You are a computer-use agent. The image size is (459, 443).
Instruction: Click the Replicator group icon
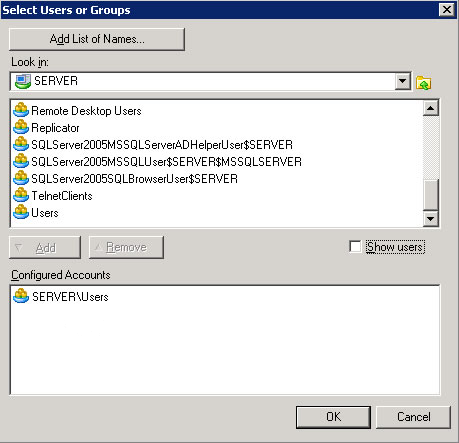point(21,127)
